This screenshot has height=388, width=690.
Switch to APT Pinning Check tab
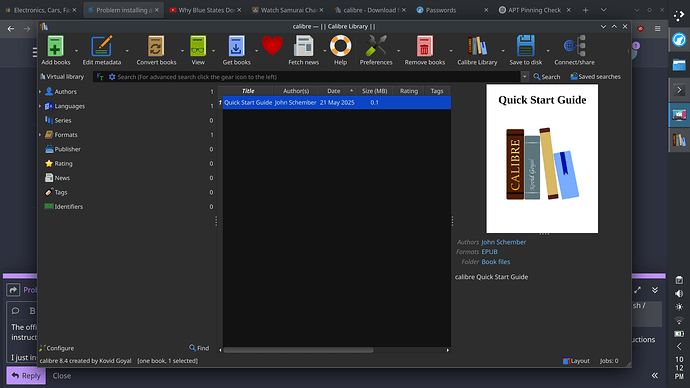[535, 10]
